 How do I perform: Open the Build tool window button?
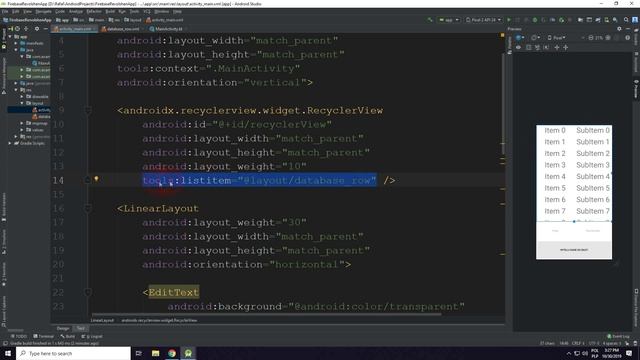coord(68,336)
